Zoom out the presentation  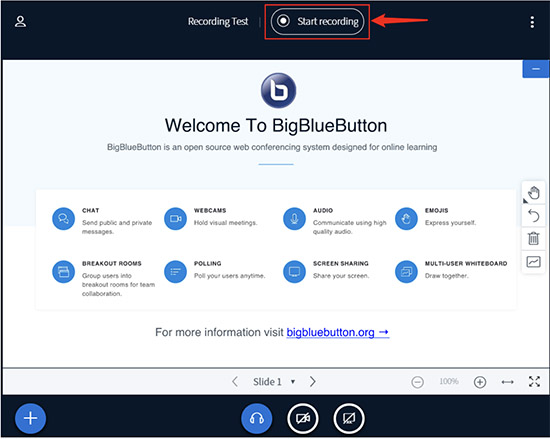[x=417, y=382]
